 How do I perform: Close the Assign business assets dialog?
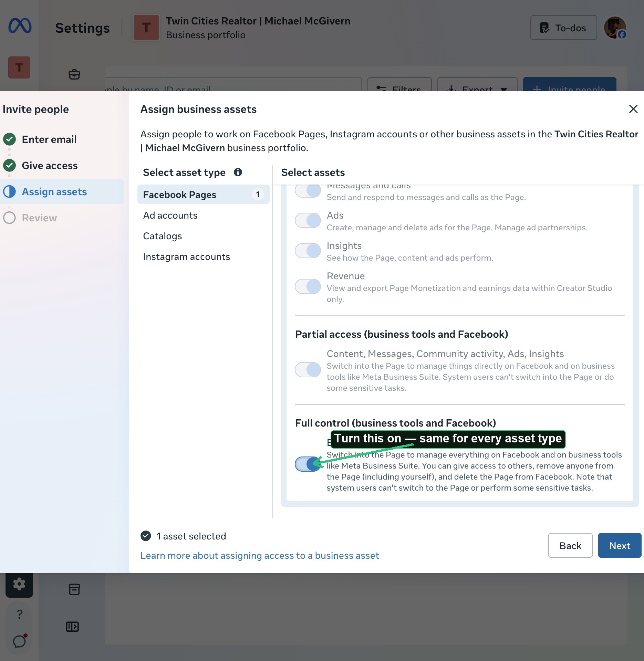pos(633,109)
